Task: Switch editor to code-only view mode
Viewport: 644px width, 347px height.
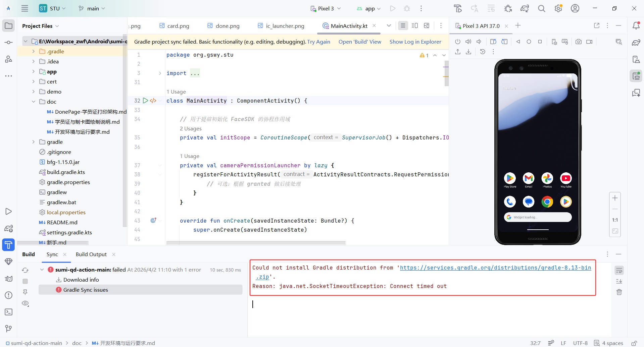Action: (403, 26)
